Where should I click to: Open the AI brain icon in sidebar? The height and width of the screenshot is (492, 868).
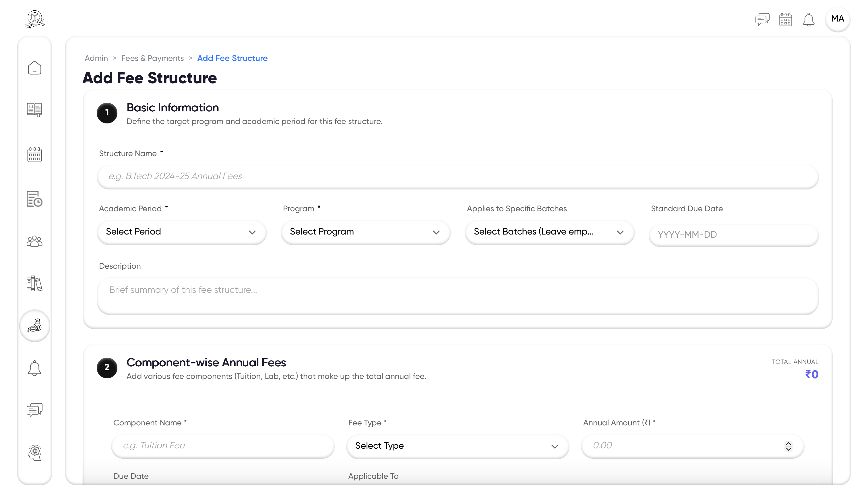point(34,452)
